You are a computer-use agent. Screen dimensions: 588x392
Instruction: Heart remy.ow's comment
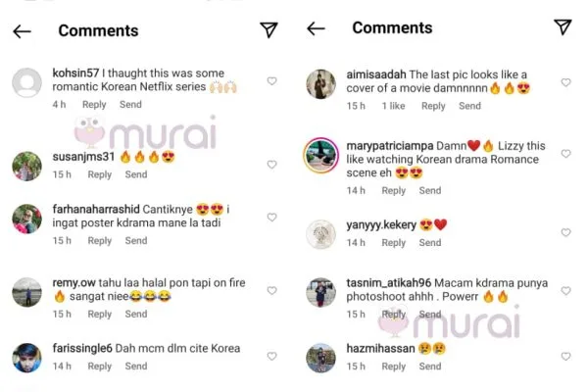point(271,291)
